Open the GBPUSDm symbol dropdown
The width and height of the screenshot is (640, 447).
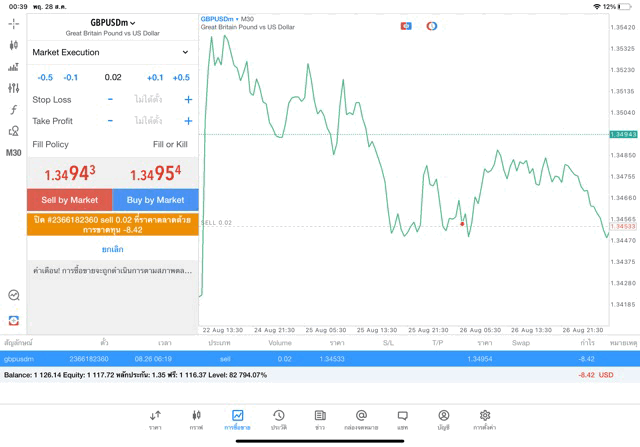(x=112, y=22)
